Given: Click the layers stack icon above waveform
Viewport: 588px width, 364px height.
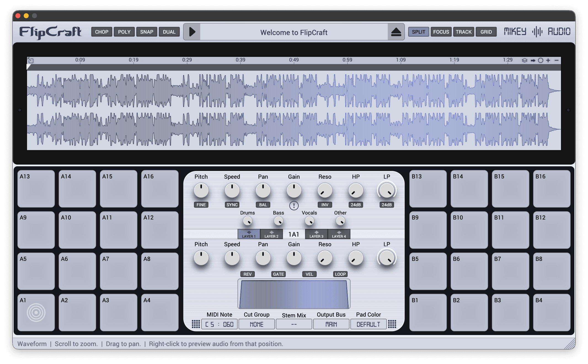Looking at the screenshot, I should click(x=525, y=60).
